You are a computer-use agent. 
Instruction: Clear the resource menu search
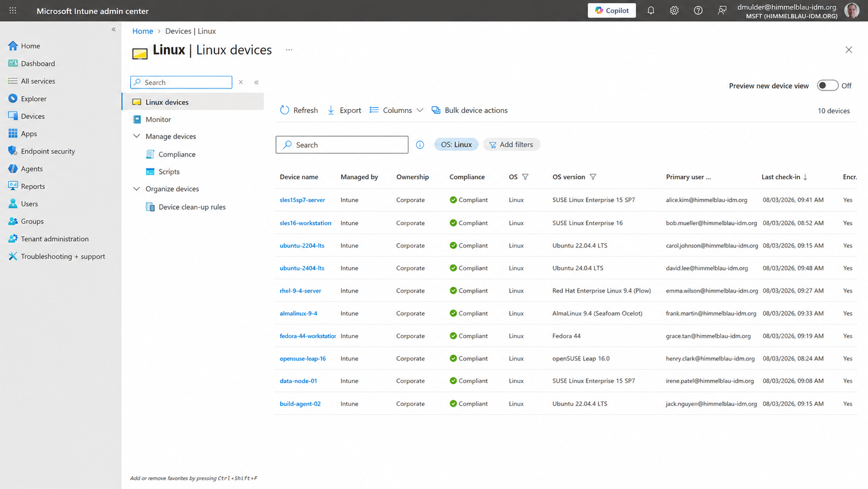tap(241, 82)
